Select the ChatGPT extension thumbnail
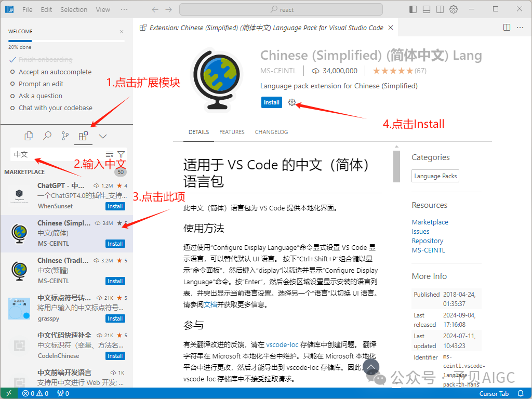This screenshot has width=532, height=399. tap(19, 195)
